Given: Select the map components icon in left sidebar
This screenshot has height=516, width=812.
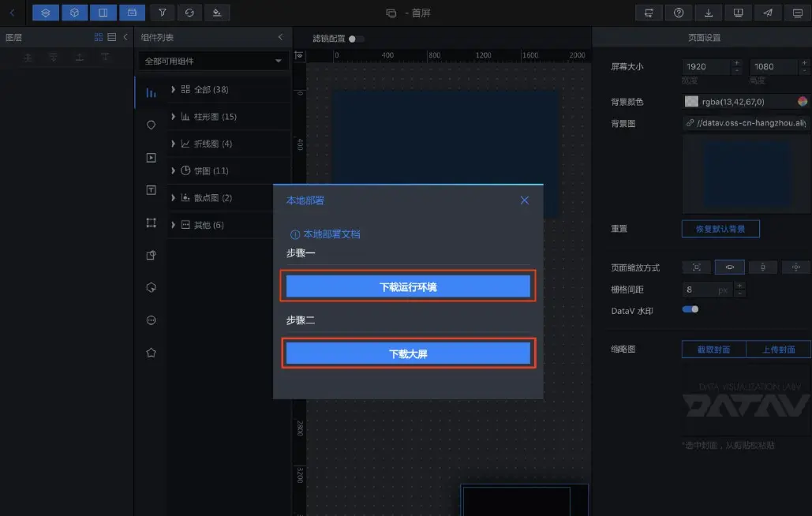Looking at the screenshot, I should [x=151, y=125].
